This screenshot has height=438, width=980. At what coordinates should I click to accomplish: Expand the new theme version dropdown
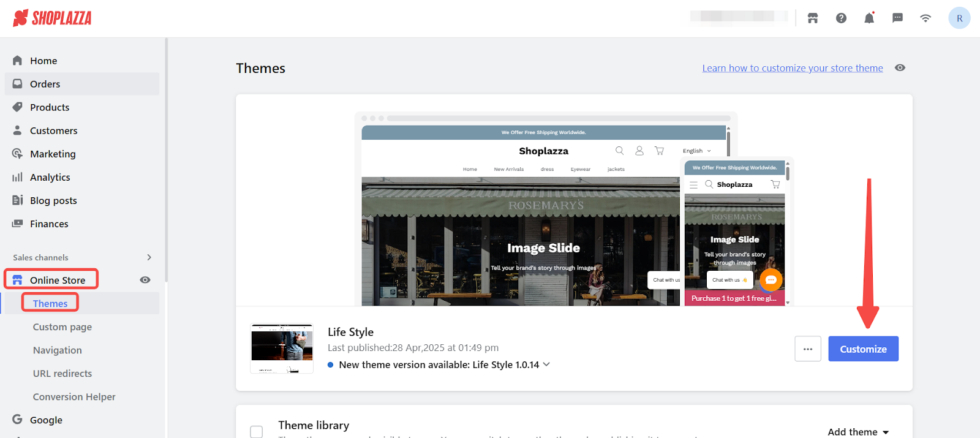546,364
